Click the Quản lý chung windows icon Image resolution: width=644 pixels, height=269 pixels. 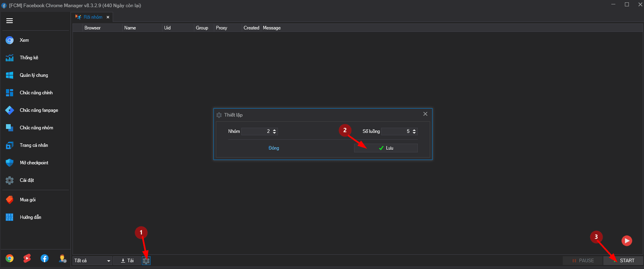[10, 75]
